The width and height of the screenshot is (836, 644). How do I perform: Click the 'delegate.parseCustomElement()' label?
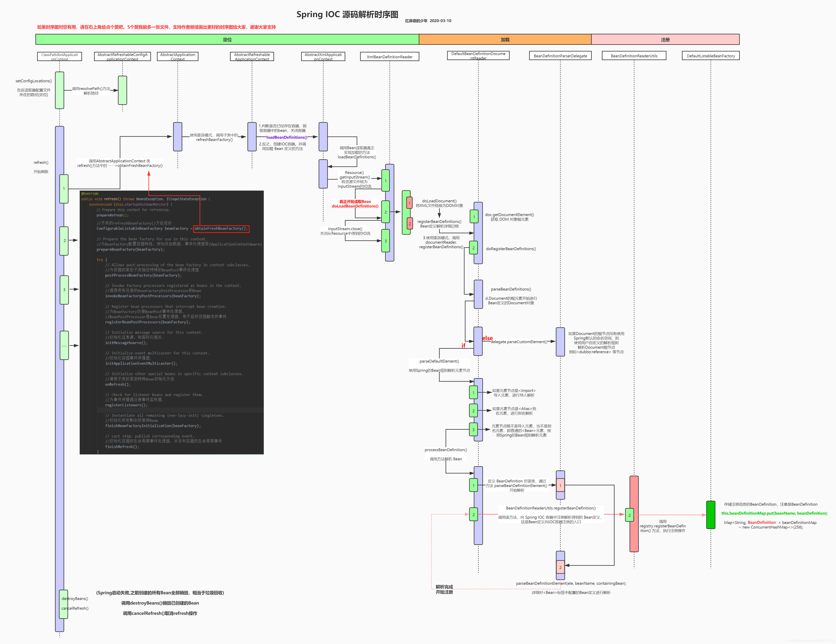tap(519, 342)
